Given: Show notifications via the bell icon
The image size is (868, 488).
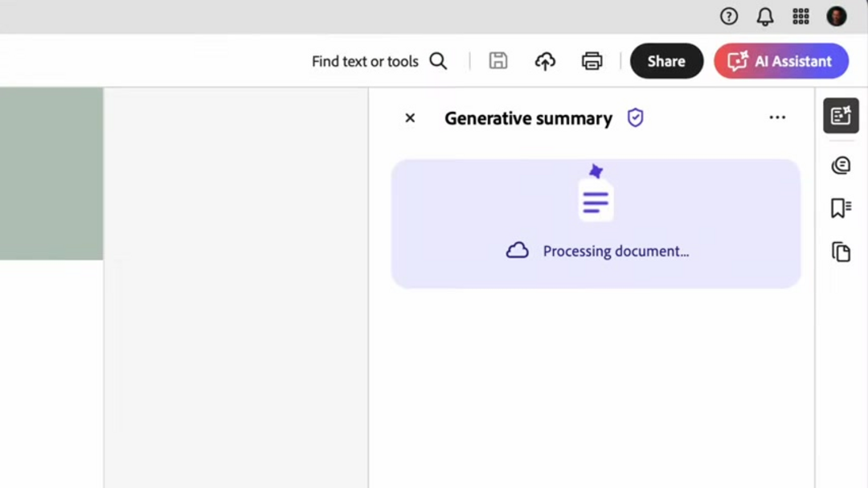Looking at the screenshot, I should (x=765, y=16).
